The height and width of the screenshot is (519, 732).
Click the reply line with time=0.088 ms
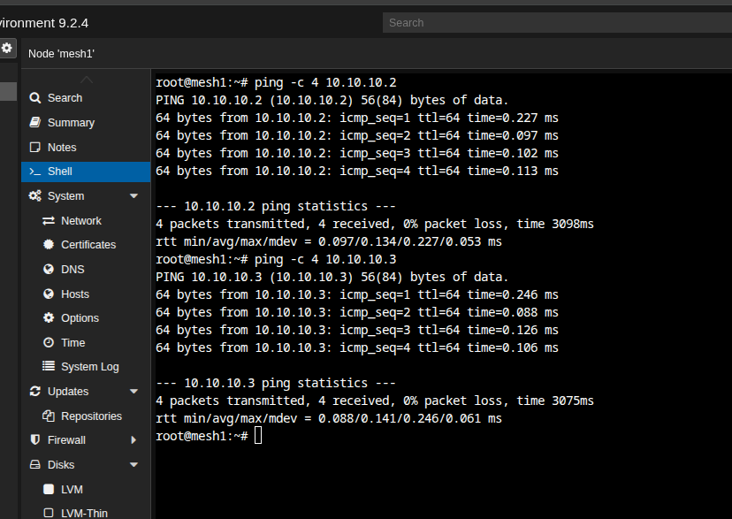tap(357, 312)
